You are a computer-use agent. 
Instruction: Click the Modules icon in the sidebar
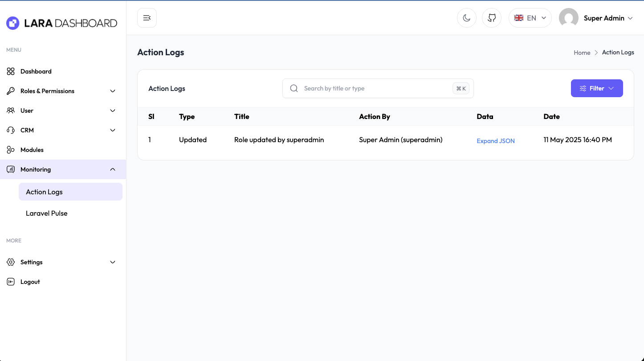coord(11,150)
